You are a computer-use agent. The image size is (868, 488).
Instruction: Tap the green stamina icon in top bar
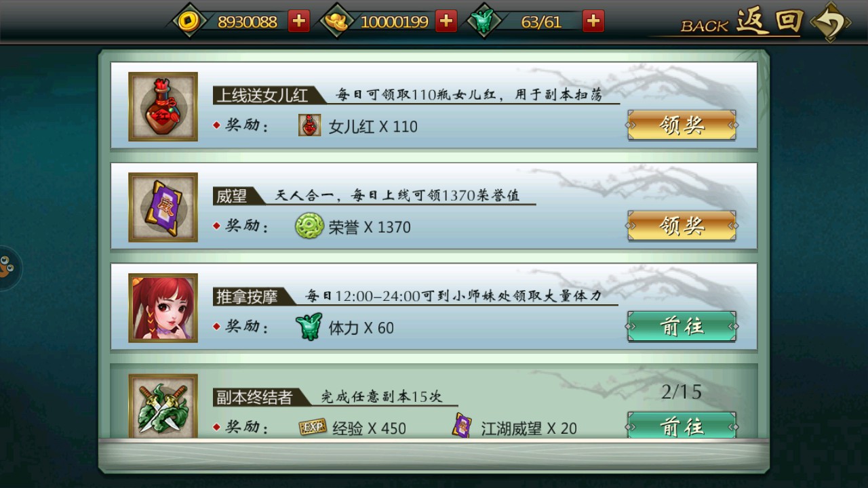(x=484, y=22)
